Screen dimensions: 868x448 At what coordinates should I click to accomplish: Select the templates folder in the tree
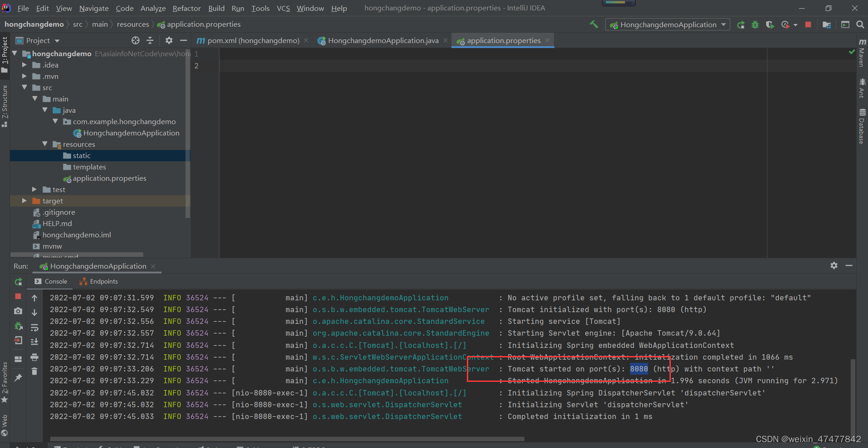tap(89, 167)
